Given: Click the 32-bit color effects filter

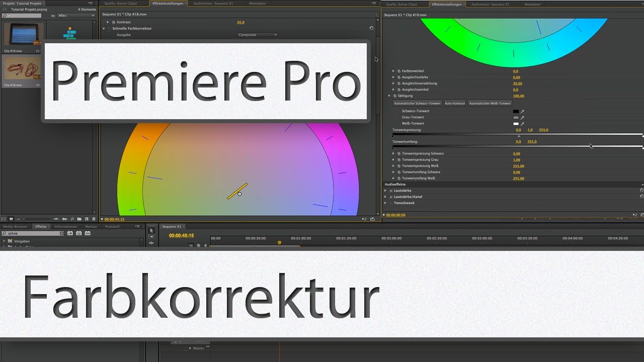Looking at the screenshot, I should (x=79, y=233).
